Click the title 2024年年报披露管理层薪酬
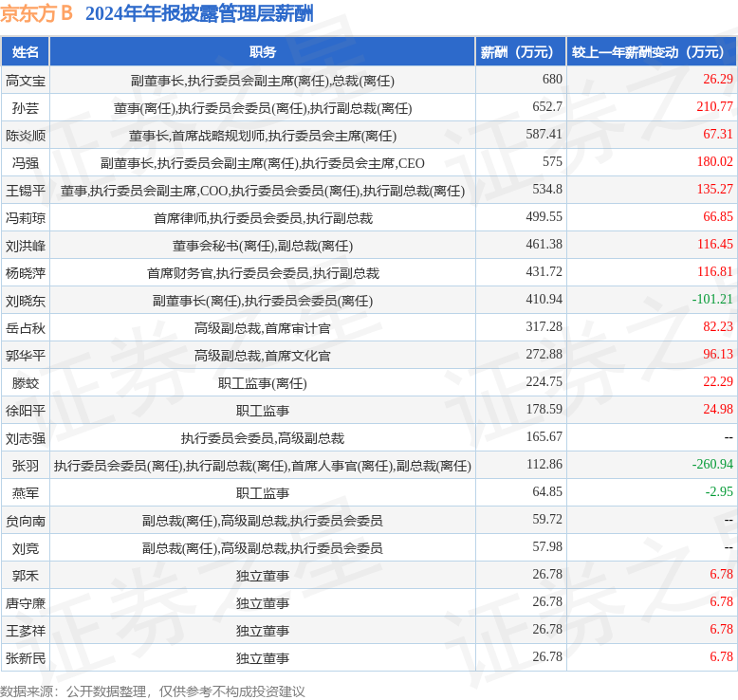 click(199, 13)
